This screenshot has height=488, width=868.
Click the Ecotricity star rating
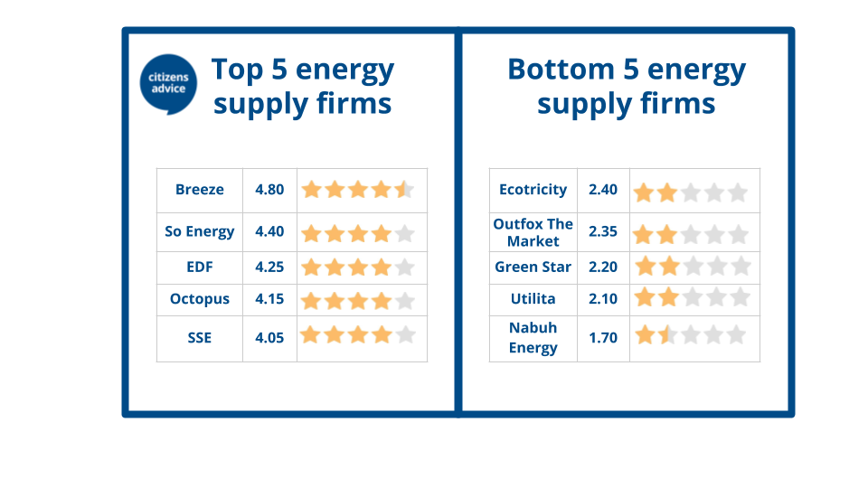[x=691, y=192]
